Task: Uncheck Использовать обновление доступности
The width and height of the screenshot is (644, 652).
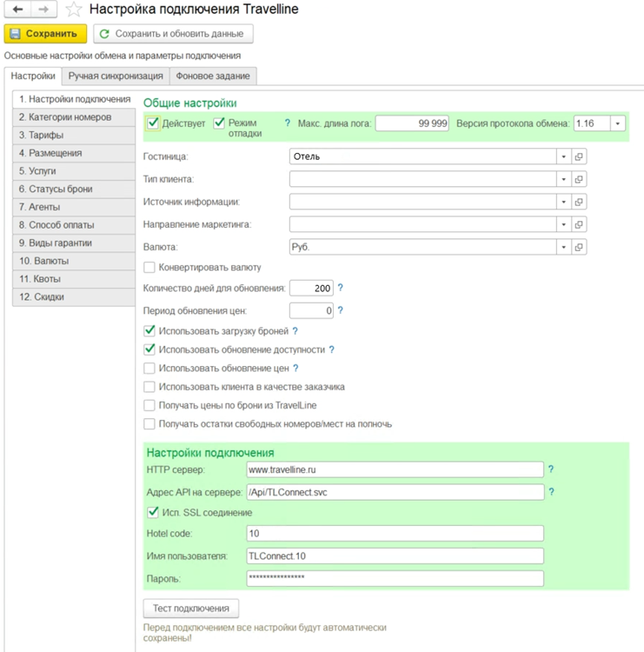Action: pos(149,349)
